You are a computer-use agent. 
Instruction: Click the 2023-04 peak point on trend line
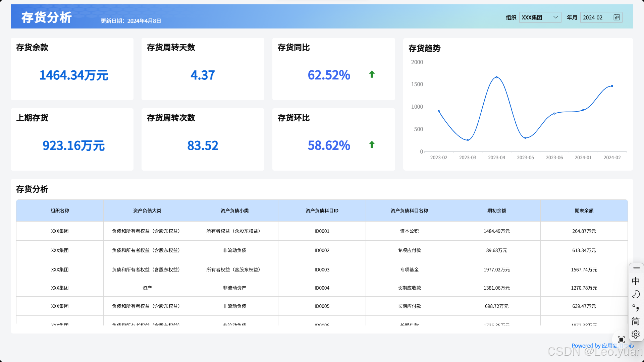[x=496, y=77]
